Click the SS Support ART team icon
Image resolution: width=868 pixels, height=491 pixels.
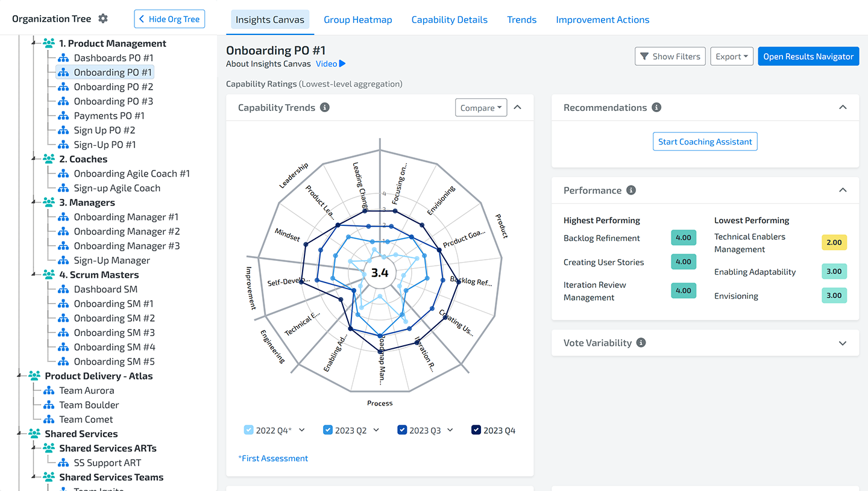(63, 463)
